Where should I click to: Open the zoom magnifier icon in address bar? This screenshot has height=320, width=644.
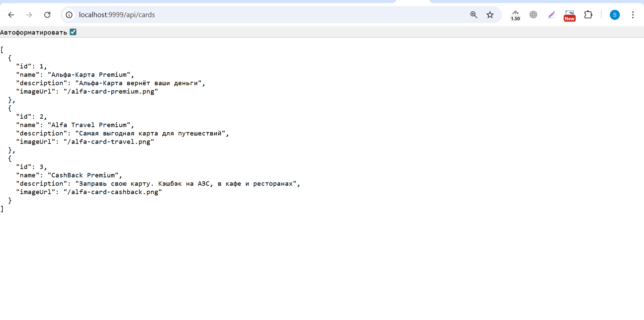coord(474,15)
